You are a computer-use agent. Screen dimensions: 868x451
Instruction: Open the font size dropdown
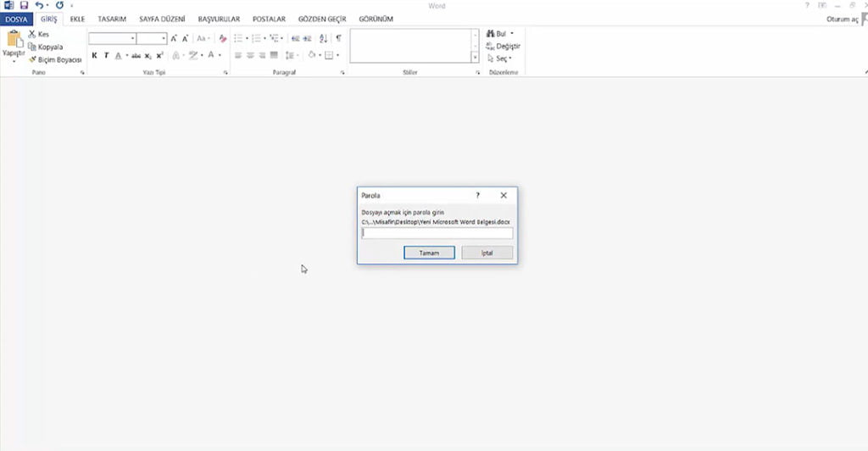[164, 38]
